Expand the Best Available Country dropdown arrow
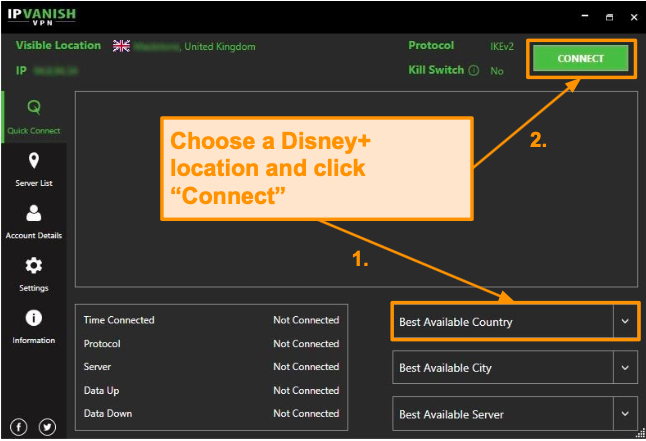The image size is (646, 441). [625, 321]
